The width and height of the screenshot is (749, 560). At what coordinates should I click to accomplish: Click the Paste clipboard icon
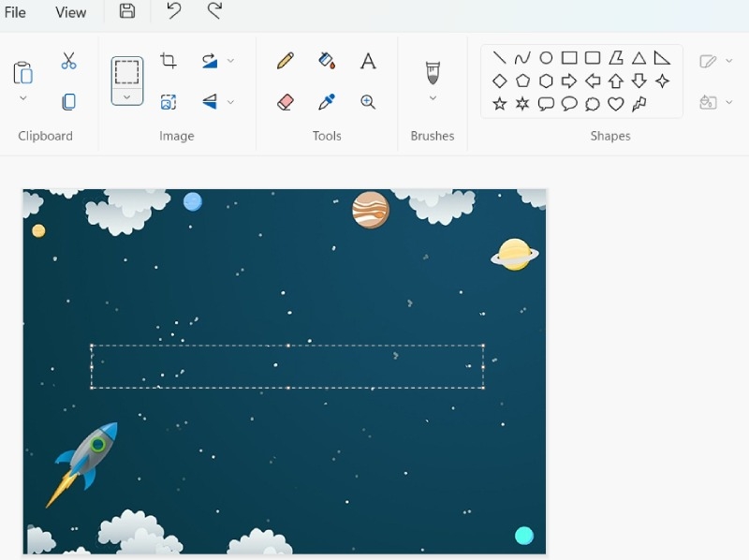click(x=22, y=73)
